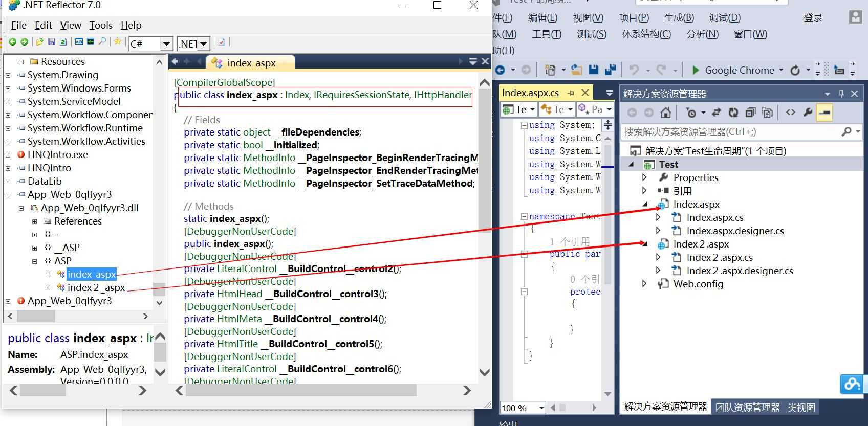Toggle auto-hide pin on Solution Explorer panel
868x426 pixels.
tap(841, 94)
